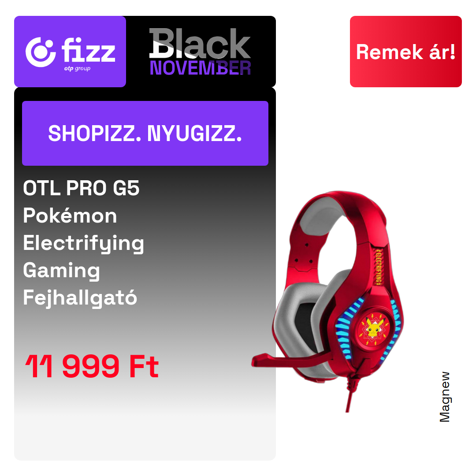Screen dimensions: 476x476
Task: Open the red headset product image
Action: tap(328, 301)
